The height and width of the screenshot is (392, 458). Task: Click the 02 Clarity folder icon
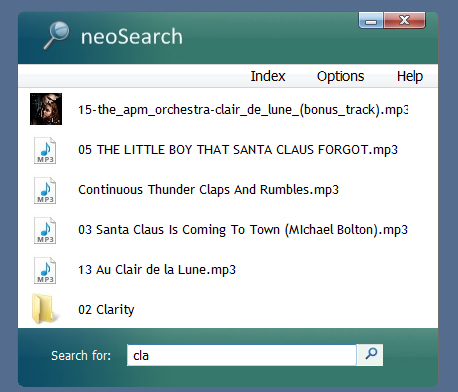tap(43, 309)
